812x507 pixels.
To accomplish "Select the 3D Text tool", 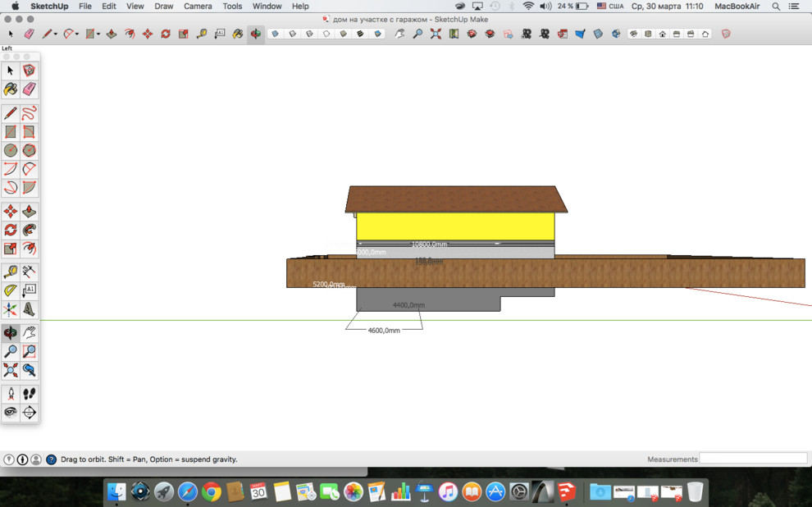I will pyautogui.click(x=30, y=309).
